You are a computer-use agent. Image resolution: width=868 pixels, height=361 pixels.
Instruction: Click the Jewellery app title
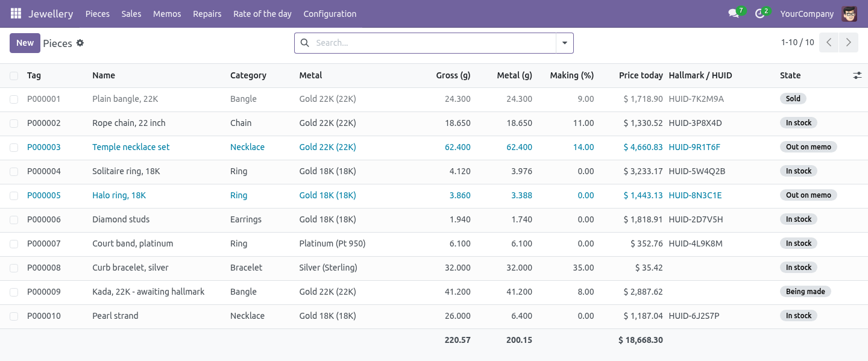51,13
